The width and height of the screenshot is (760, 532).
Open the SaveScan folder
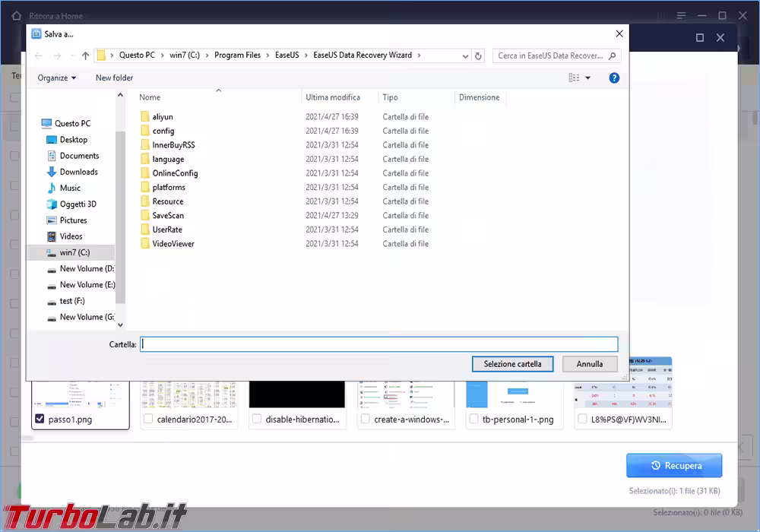[168, 216]
